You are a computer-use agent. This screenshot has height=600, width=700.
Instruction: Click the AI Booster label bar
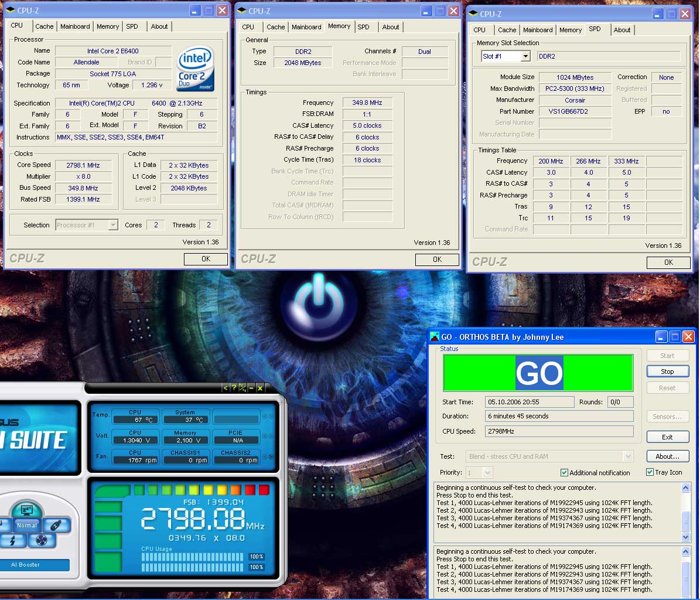click(35, 565)
